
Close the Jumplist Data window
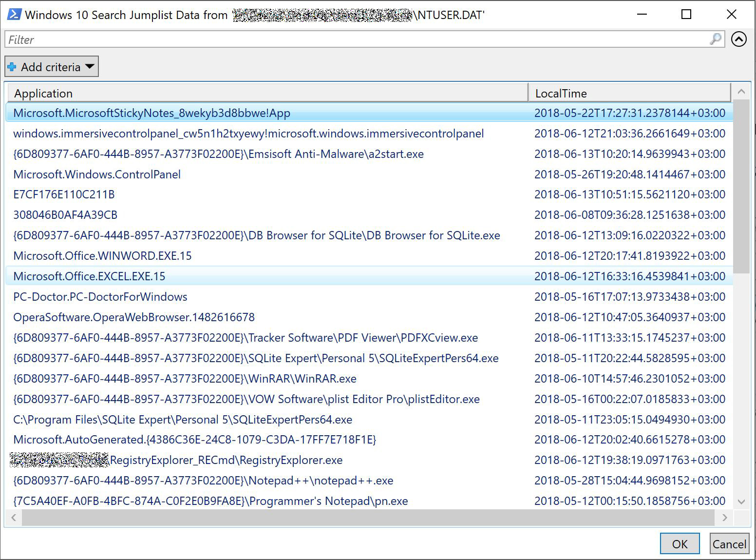(x=731, y=15)
